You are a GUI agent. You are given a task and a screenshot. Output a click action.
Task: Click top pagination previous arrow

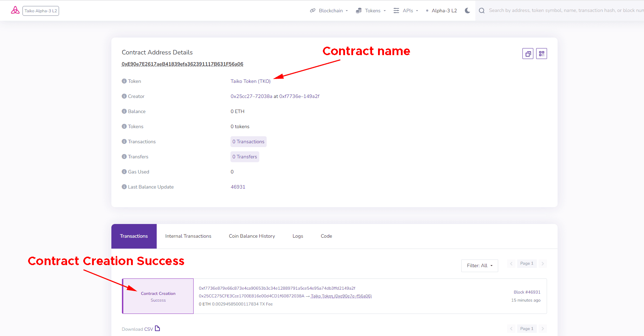[511, 264]
